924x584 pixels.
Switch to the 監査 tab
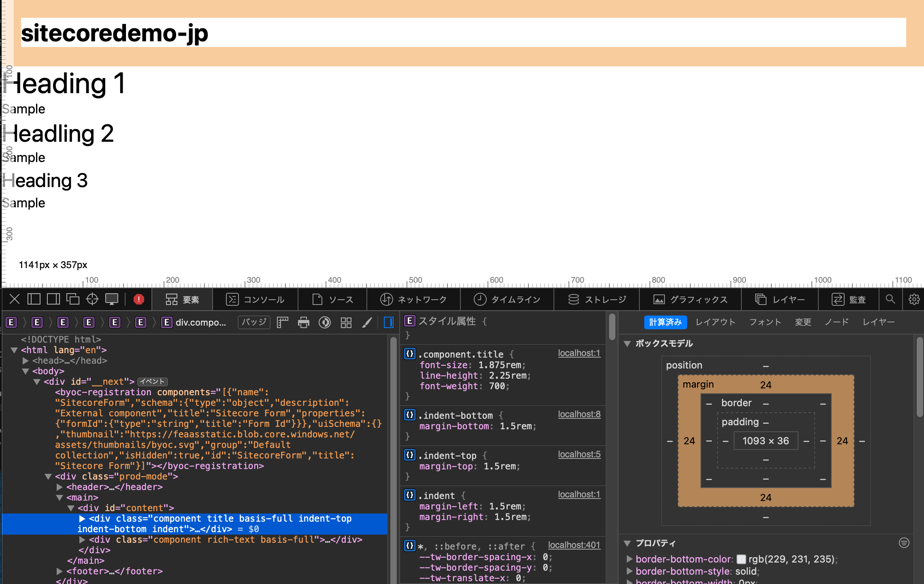point(849,299)
